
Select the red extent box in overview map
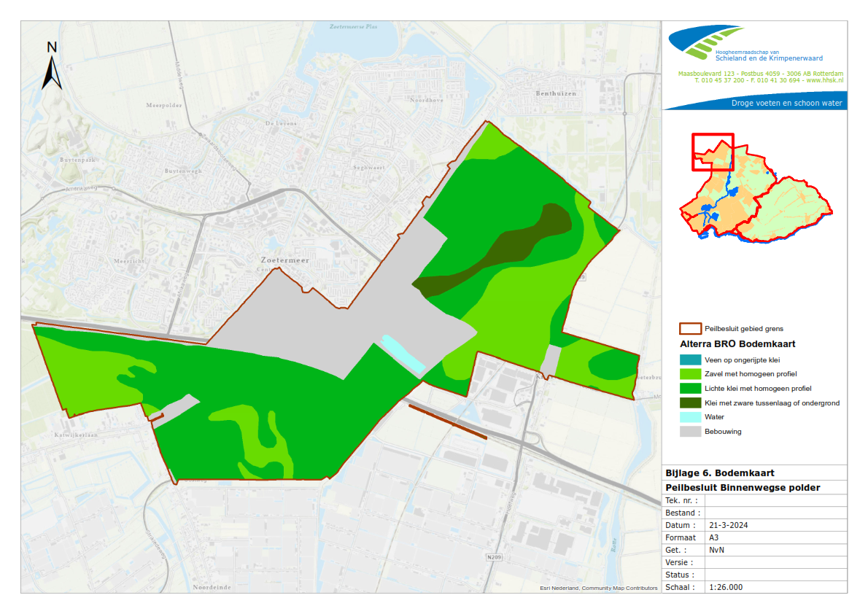point(712,152)
